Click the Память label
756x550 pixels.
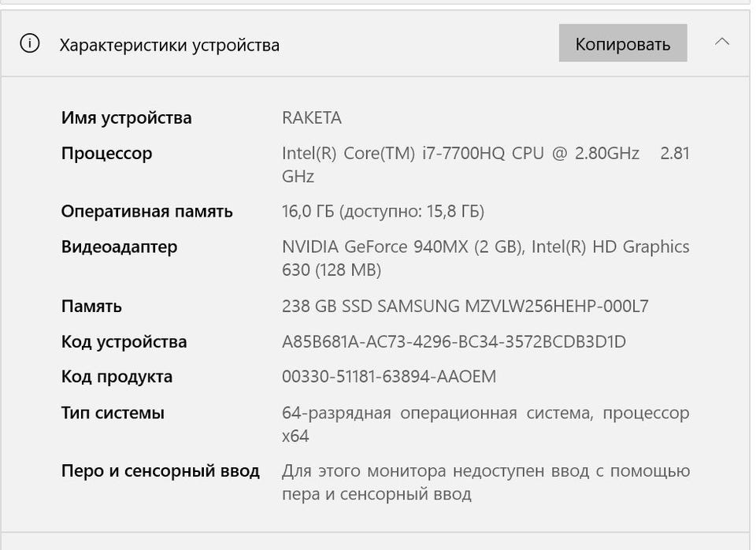[91, 306]
